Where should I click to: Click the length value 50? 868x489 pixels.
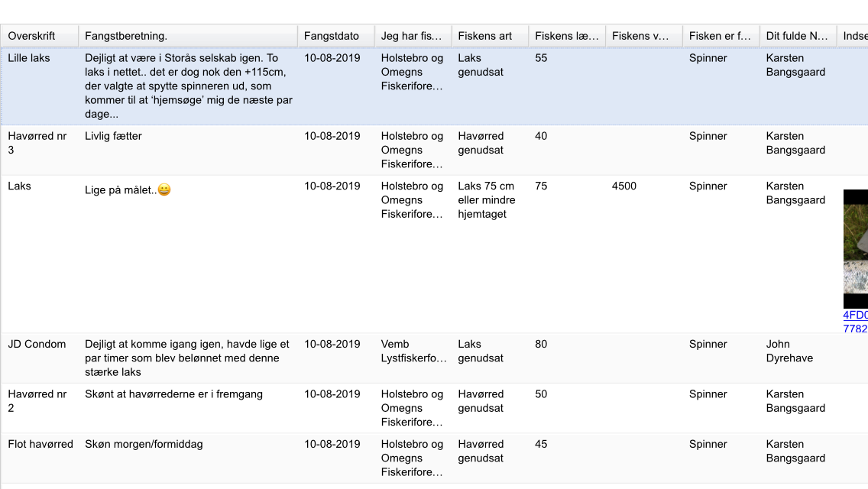541,394
